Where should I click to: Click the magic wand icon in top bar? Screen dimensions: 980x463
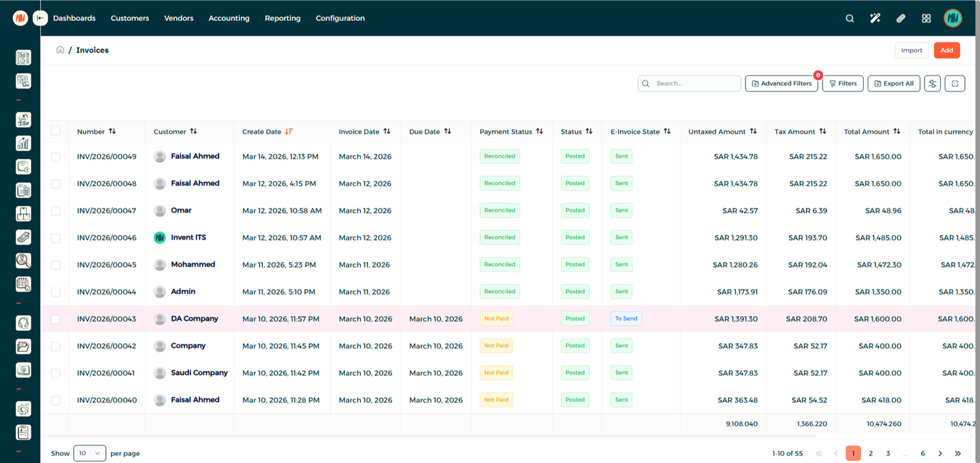click(x=875, y=18)
